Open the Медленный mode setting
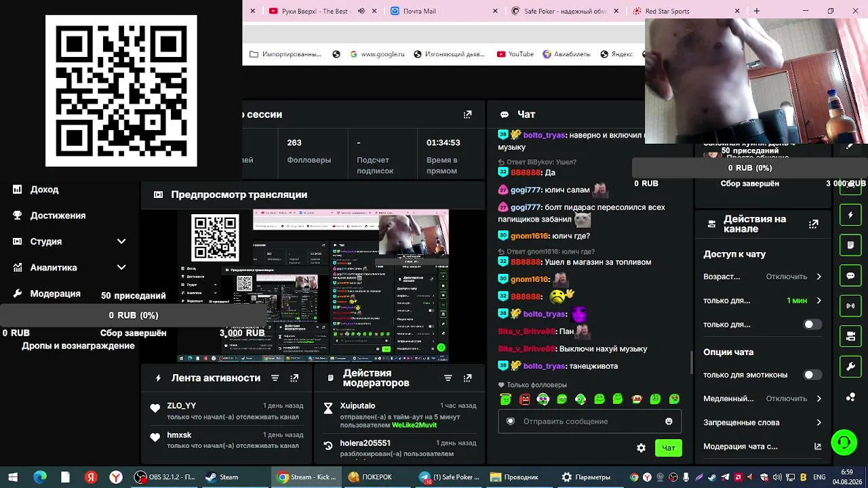The width and height of the screenshot is (868, 488). tap(762, 399)
